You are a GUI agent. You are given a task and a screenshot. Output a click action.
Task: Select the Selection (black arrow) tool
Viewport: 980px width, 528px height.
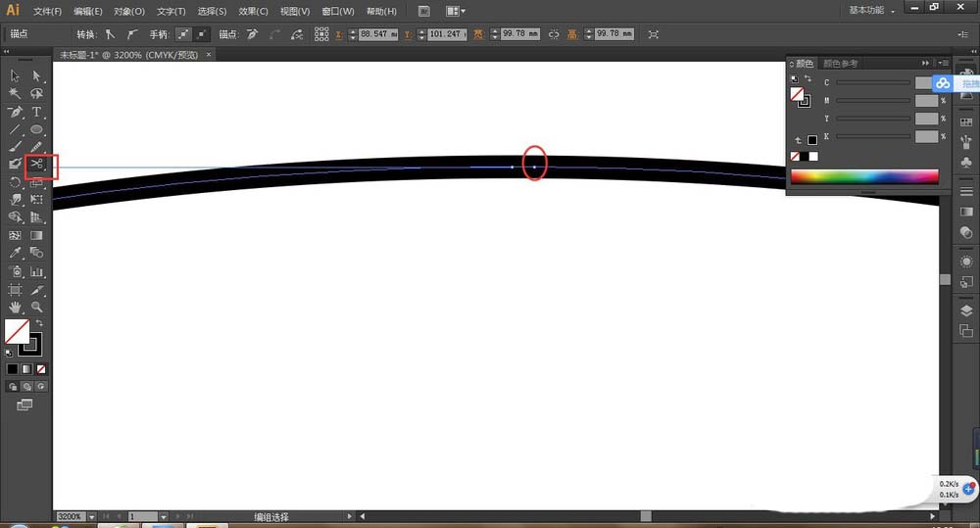[x=15, y=75]
